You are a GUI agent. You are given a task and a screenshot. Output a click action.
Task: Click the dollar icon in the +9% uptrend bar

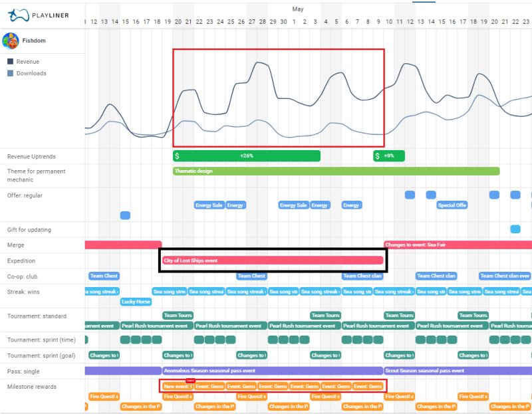point(377,156)
